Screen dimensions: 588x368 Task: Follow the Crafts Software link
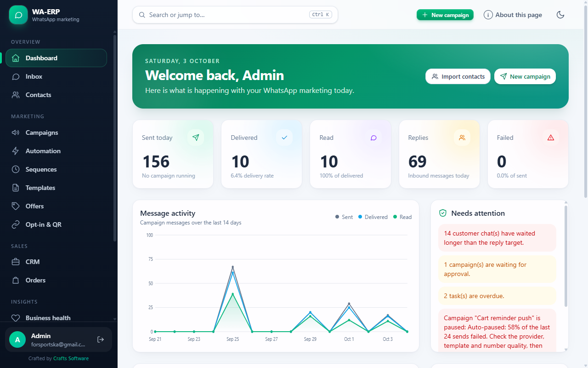point(71,358)
